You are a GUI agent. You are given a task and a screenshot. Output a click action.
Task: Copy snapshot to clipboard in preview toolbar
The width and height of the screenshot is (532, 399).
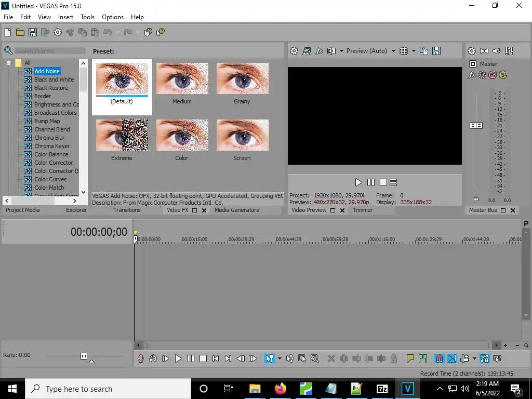[x=424, y=51]
